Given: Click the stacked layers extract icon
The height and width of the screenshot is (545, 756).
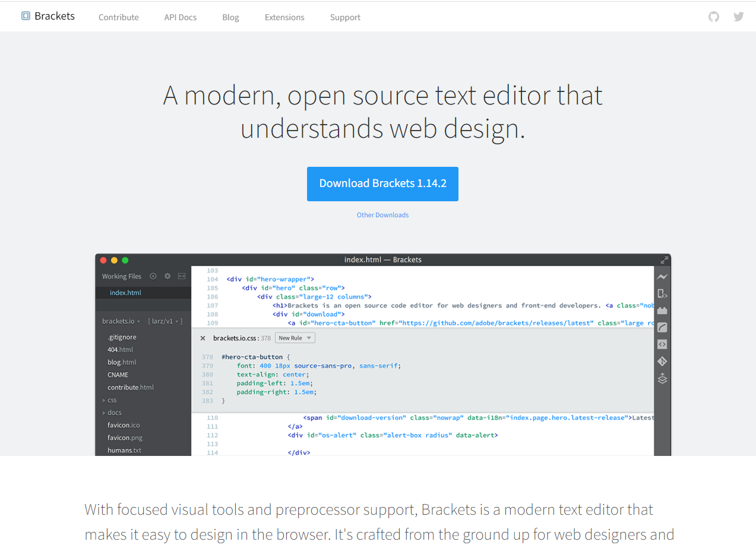Looking at the screenshot, I should pyautogui.click(x=662, y=378).
